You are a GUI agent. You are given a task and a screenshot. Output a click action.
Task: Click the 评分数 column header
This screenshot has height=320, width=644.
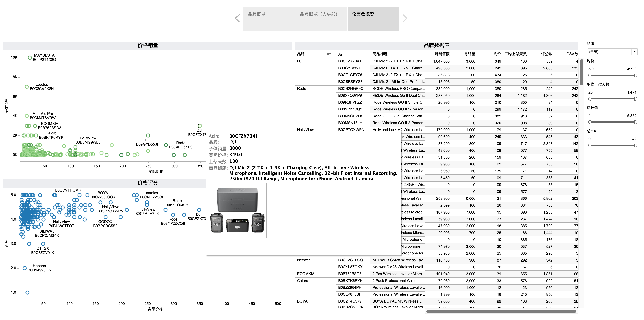(x=547, y=54)
